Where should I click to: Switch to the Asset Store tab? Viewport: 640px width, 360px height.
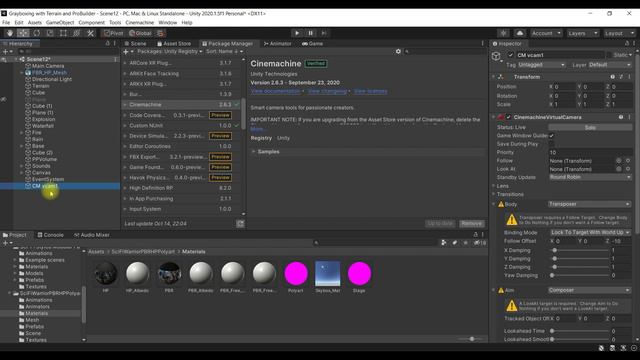pyautogui.click(x=174, y=43)
